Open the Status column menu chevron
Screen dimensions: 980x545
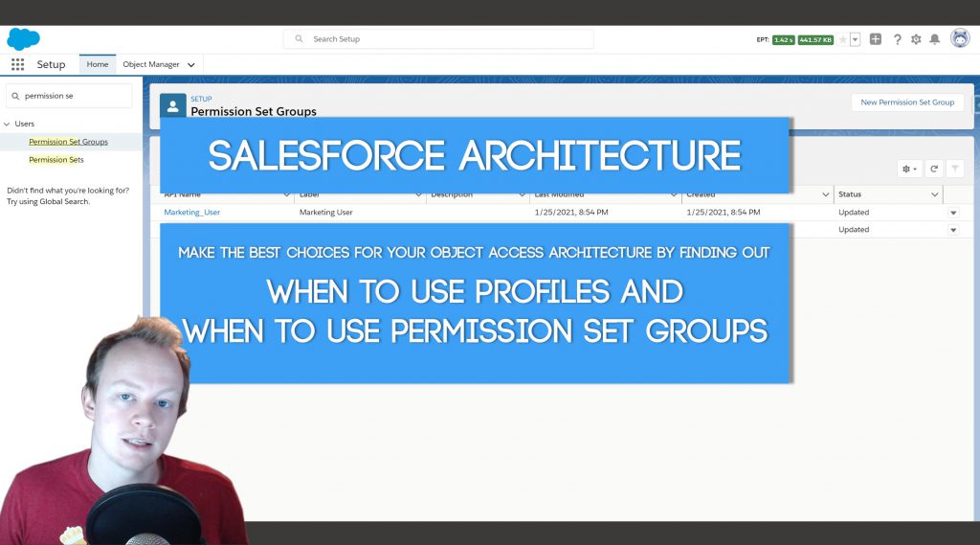(934, 195)
